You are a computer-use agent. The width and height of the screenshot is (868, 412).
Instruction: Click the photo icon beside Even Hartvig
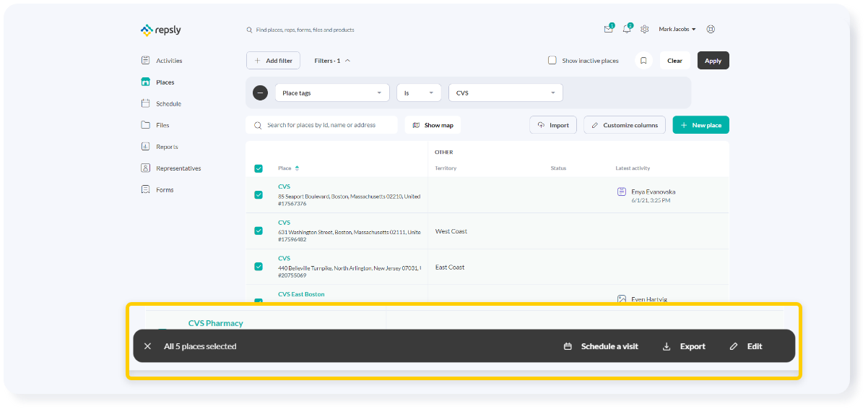point(621,299)
